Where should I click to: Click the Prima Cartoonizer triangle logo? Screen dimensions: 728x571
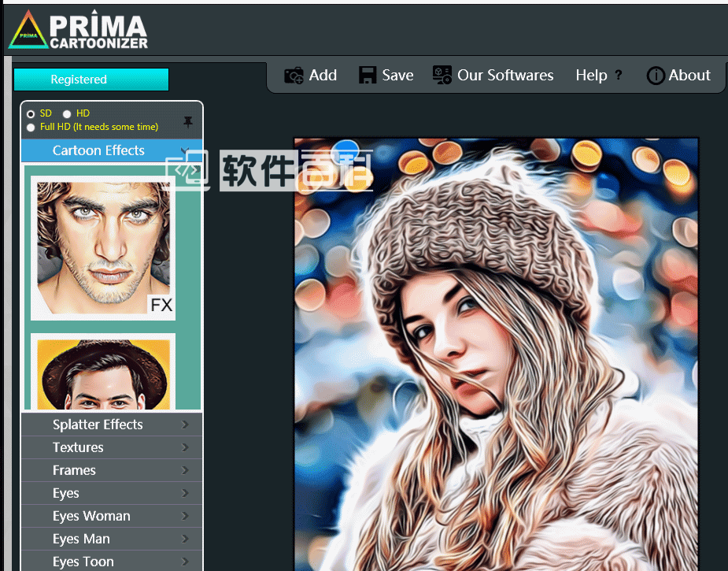(x=28, y=32)
